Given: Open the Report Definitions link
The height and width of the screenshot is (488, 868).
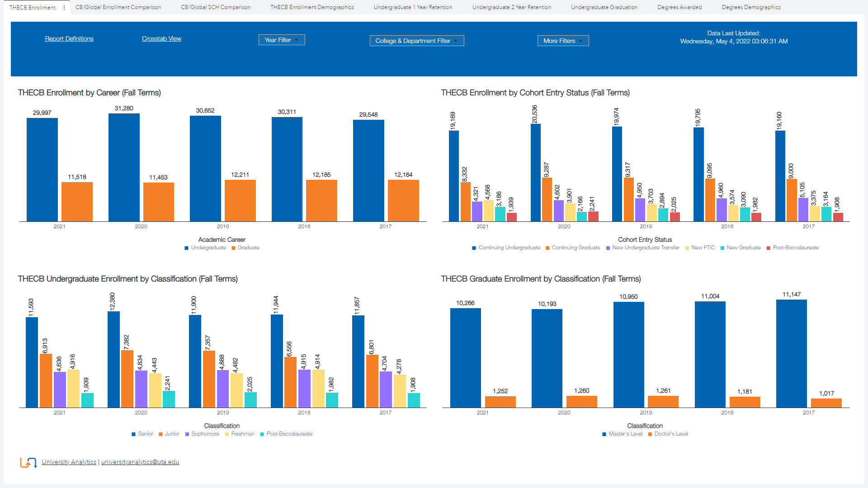Looking at the screenshot, I should pos(69,39).
